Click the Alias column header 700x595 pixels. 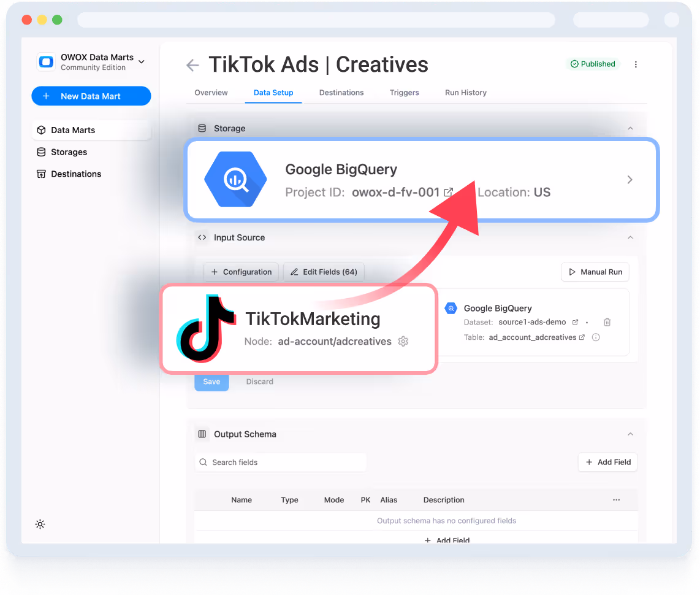pos(389,500)
